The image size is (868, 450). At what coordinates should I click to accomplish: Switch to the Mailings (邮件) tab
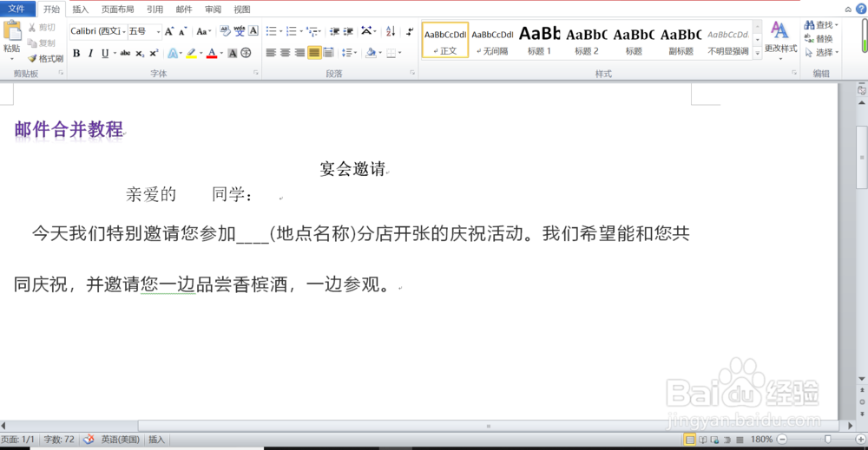(184, 10)
